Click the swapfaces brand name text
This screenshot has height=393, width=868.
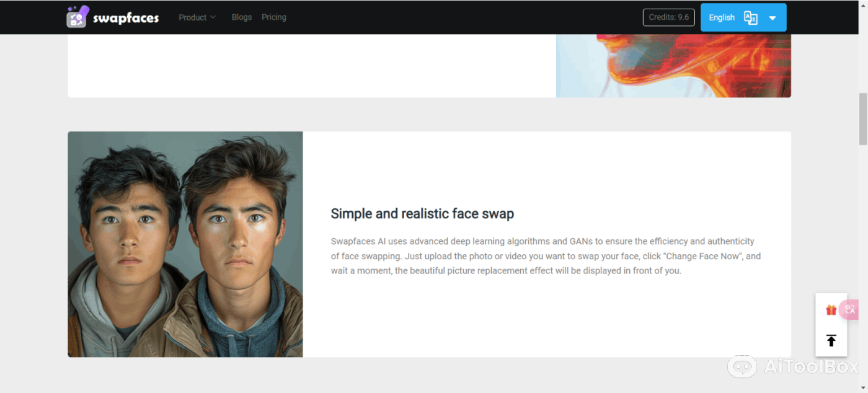pyautogui.click(x=126, y=18)
